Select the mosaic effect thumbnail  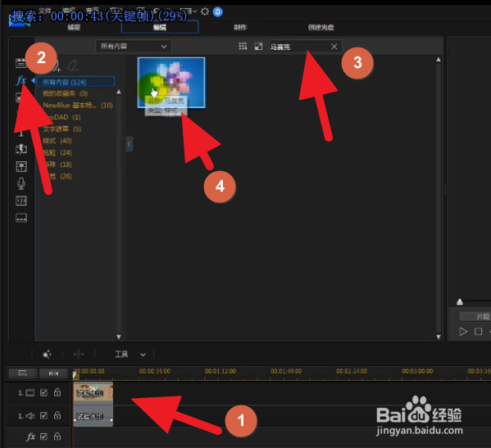coord(171,83)
